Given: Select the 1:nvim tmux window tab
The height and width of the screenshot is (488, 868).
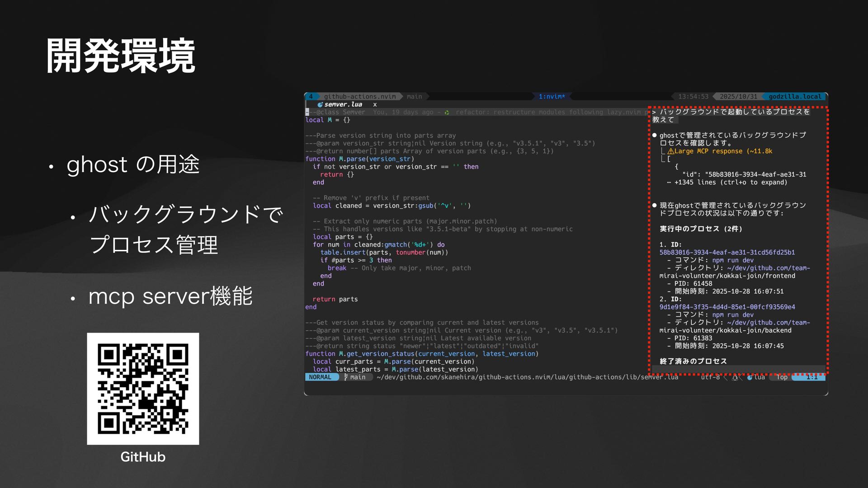Looking at the screenshot, I should 552,96.
